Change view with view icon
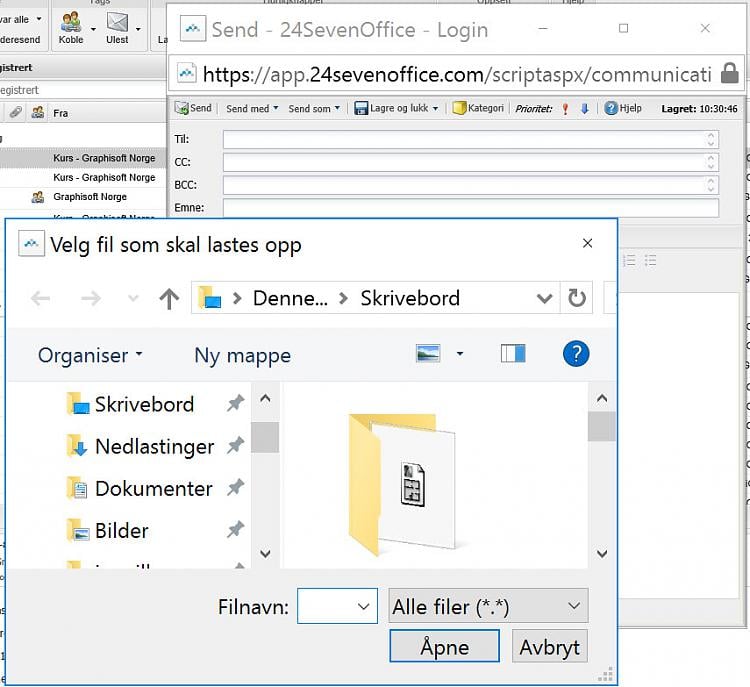The width and height of the screenshot is (750, 687). pyautogui.click(x=428, y=354)
